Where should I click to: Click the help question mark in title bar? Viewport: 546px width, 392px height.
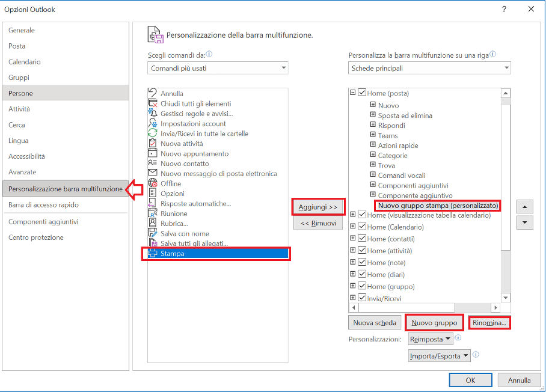[x=504, y=10]
